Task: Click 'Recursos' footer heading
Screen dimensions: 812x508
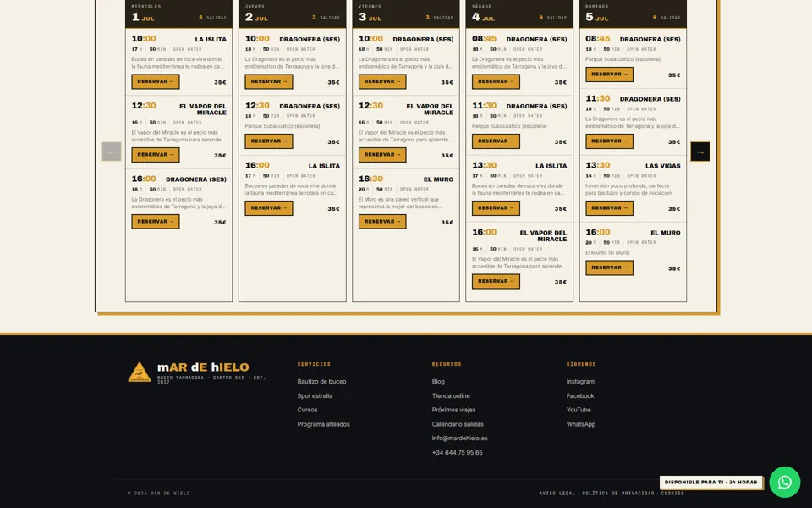Action: tap(447, 364)
